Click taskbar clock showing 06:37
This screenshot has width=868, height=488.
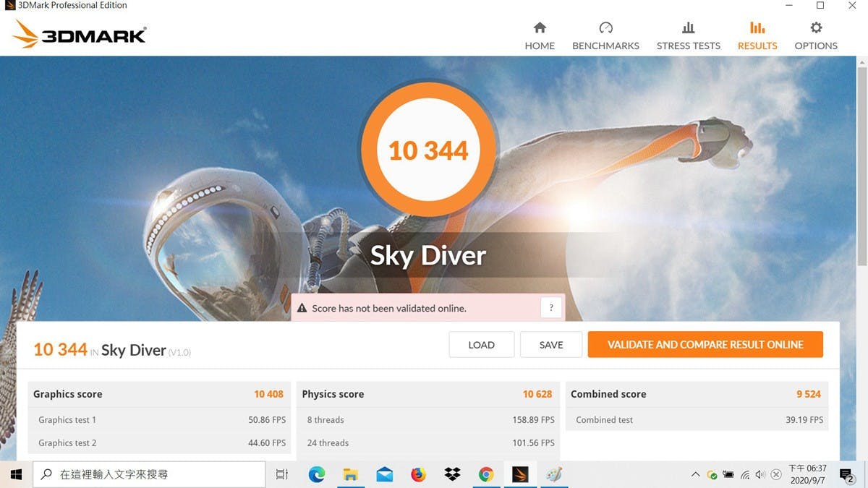tap(807, 474)
